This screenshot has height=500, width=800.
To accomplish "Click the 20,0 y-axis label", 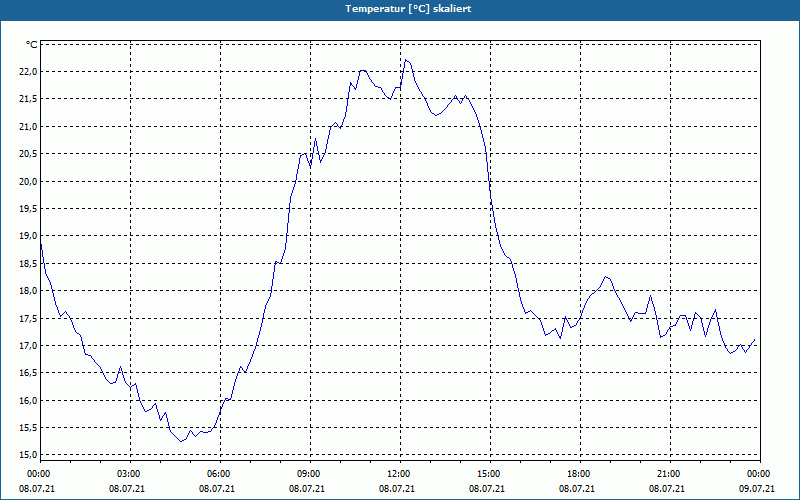I will (29, 181).
